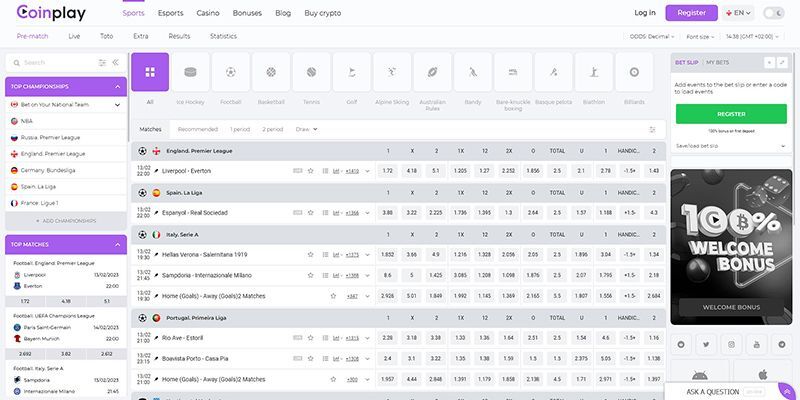The height and width of the screenshot is (400, 800).
Task: Collapse the left sidebar with double-arrow icon
Action: (116, 62)
